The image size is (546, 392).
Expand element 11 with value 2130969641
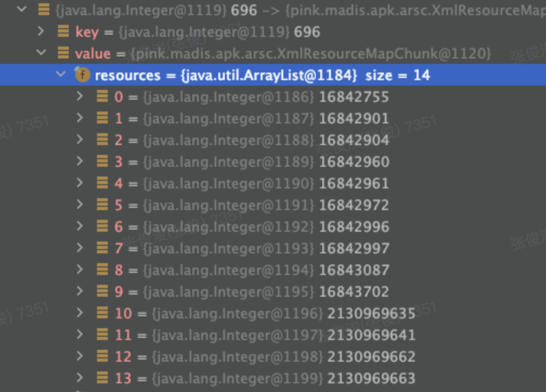coord(80,335)
